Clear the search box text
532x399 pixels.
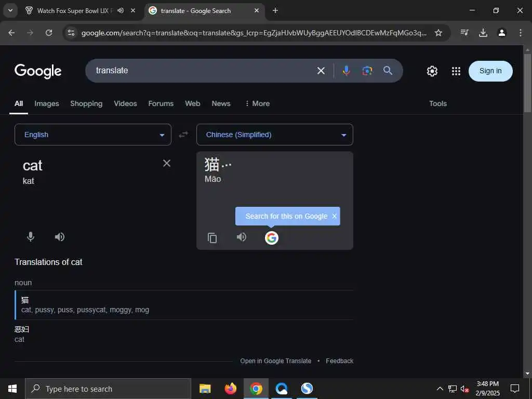pos(321,71)
